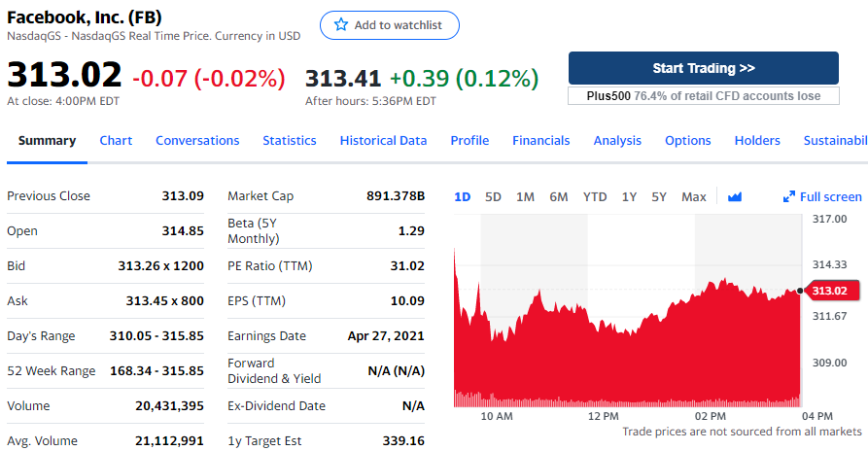Screen dimensions: 868x451
Task: Click the Market Cap value 891.378B
Action: (396, 196)
